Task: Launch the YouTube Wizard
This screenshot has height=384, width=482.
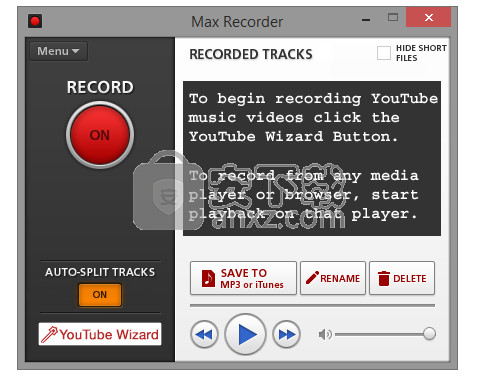Action: 100,334
